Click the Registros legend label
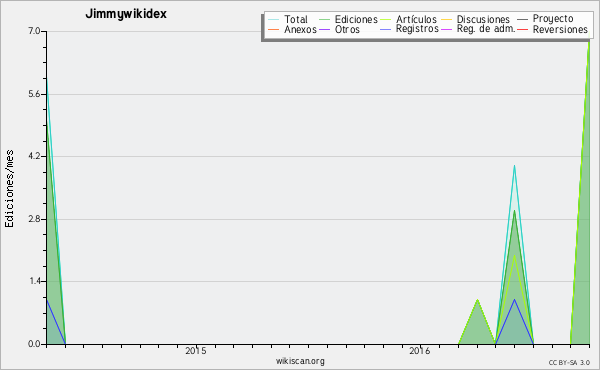This screenshot has height=370, width=600. click(417, 29)
